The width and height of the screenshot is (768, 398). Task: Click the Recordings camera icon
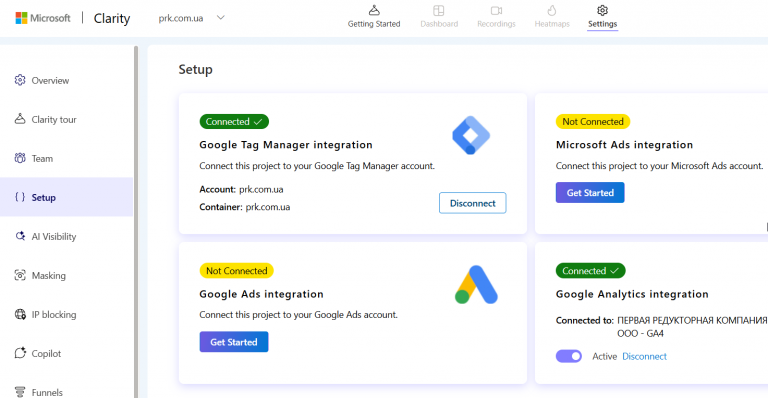coord(496,10)
